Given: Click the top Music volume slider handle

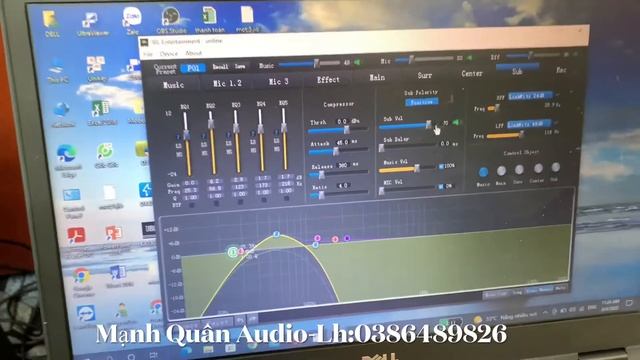Looking at the screenshot, I should pyautogui.click(x=316, y=63).
